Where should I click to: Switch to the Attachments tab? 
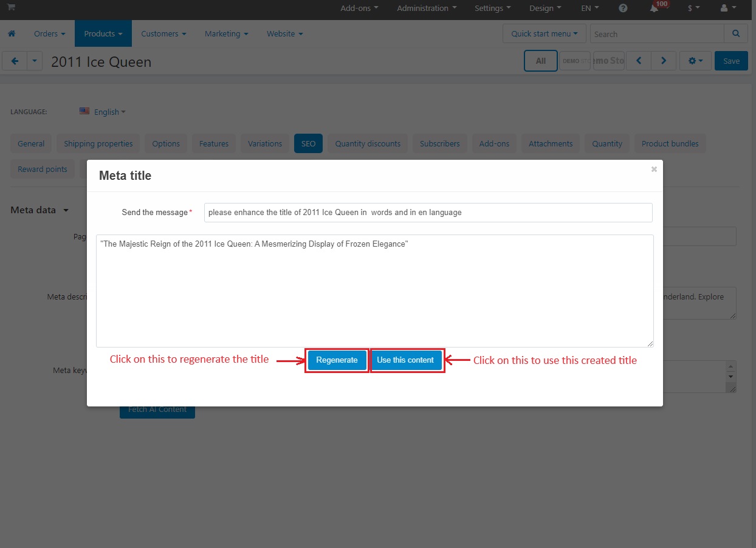click(551, 144)
